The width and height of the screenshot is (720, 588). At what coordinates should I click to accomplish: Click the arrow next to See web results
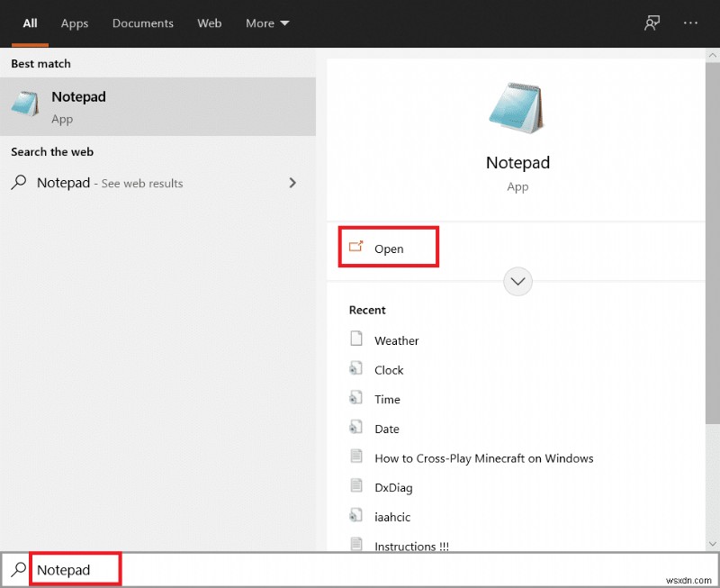[292, 182]
